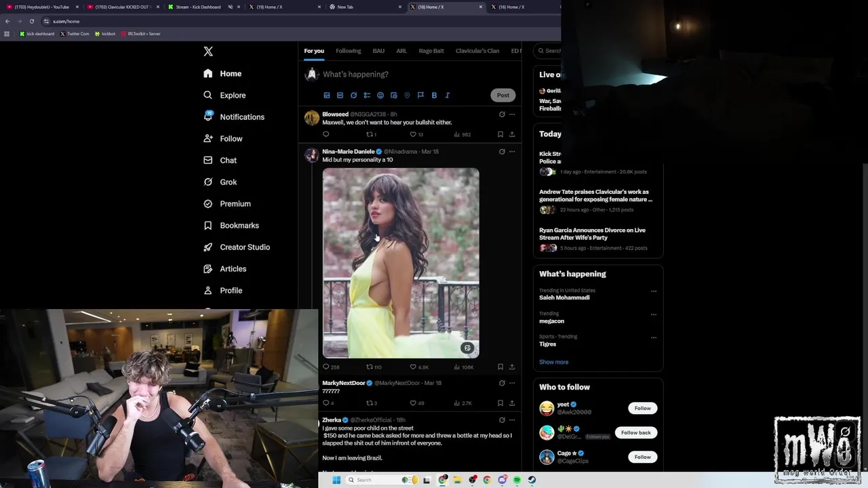Open the emoji picker in composer
This screenshot has height=488, width=868.
tap(380, 96)
